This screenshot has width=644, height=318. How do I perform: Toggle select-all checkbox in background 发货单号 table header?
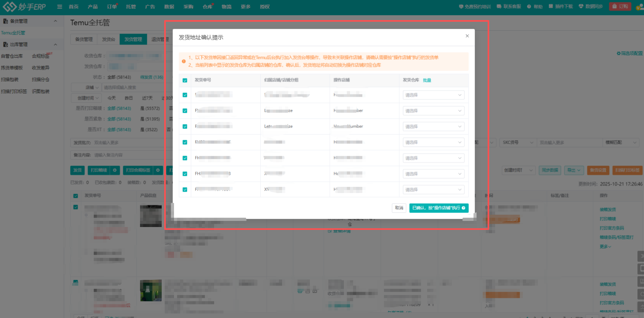[x=76, y=196]
